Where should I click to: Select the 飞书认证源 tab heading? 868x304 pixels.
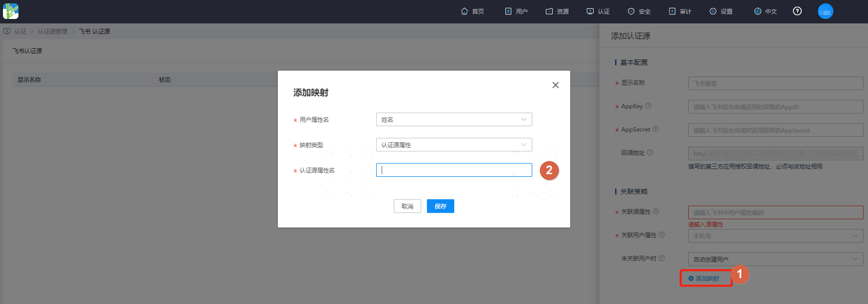[27, 51]
